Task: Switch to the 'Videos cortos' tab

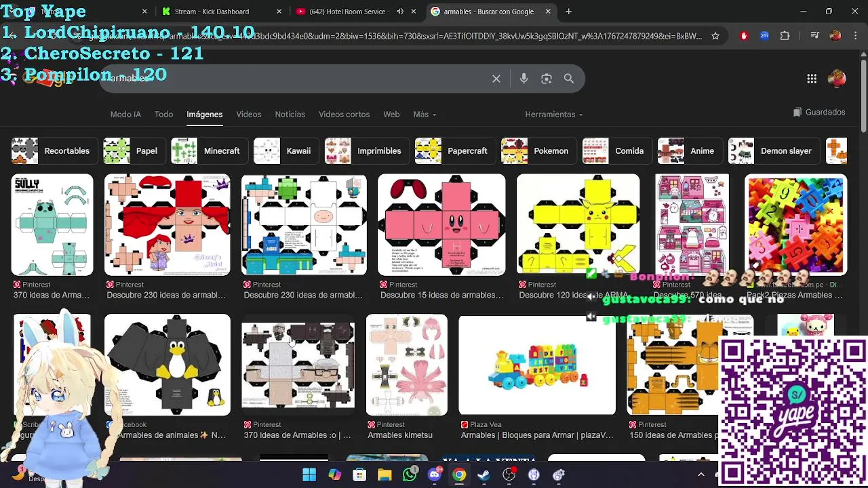Action: click(x=344, y=115)
